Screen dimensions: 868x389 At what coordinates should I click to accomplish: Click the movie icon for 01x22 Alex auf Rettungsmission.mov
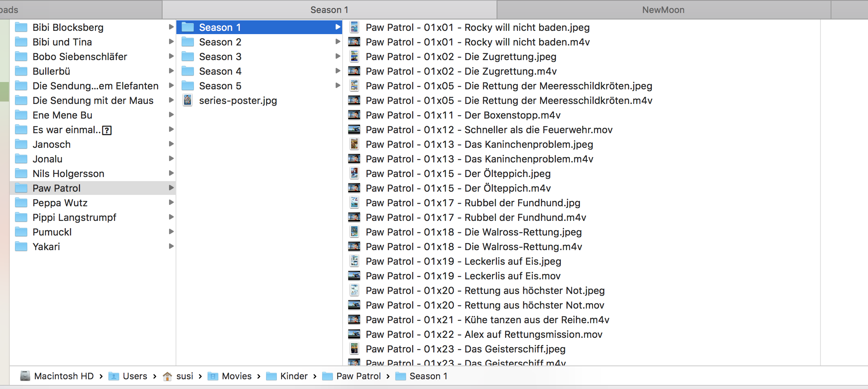[354, 334]
